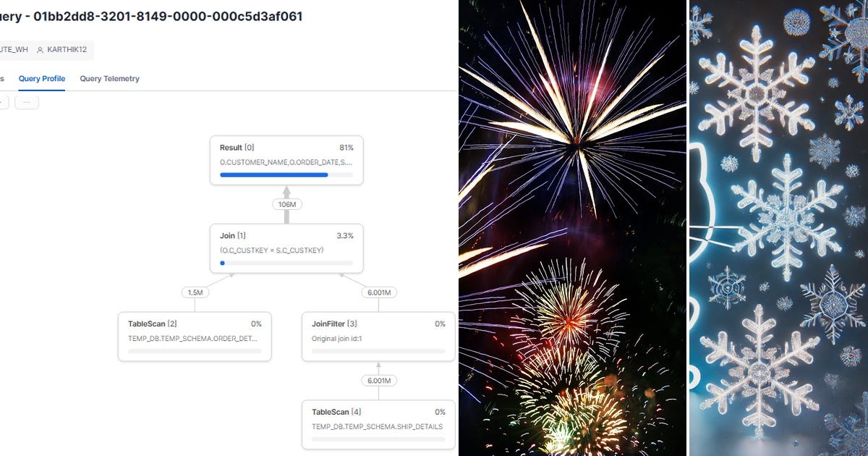The width and height of the screenshot is (868, 456).
Task: Click the warehouse chip ending in UTE_WH
Action: [13, 49]
